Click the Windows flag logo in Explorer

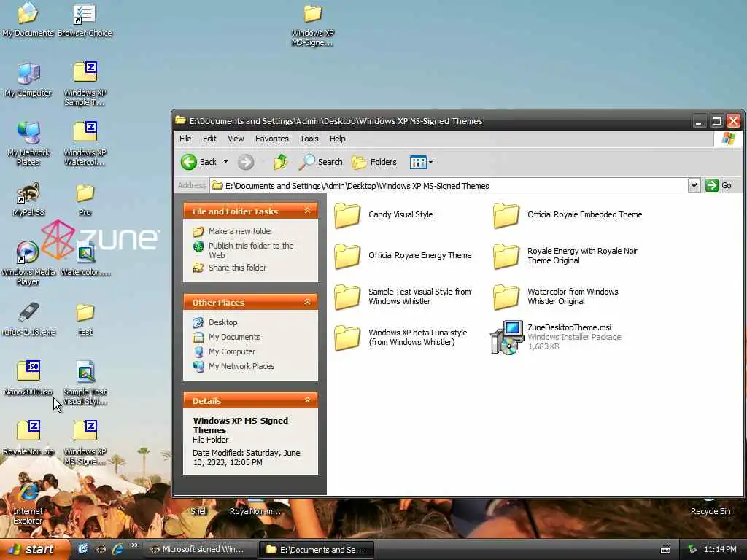(728, 139)
